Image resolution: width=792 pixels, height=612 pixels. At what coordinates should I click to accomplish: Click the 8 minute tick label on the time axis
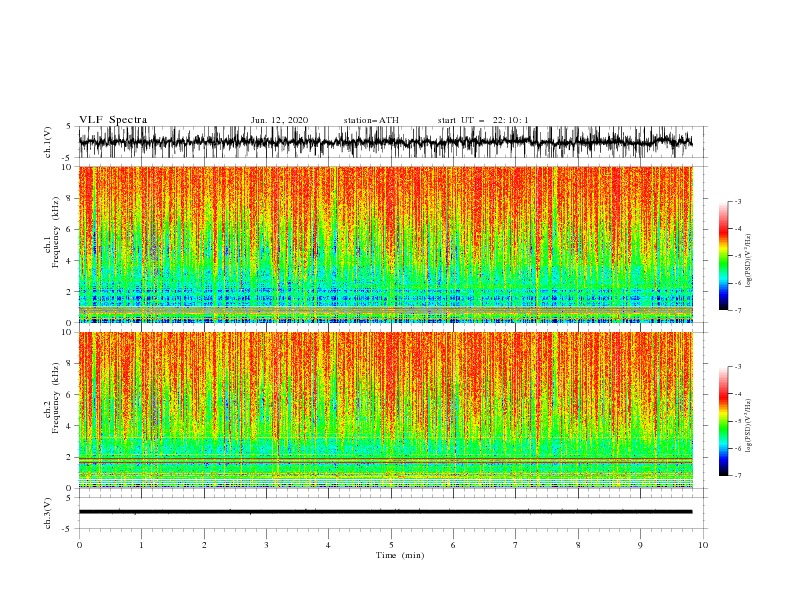coord(578,545)
